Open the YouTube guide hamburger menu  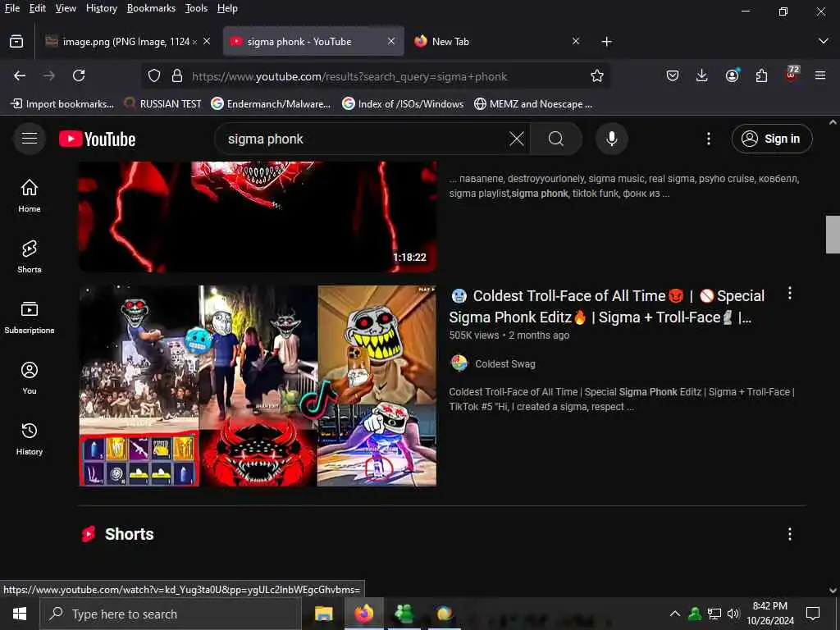(30, 139)
